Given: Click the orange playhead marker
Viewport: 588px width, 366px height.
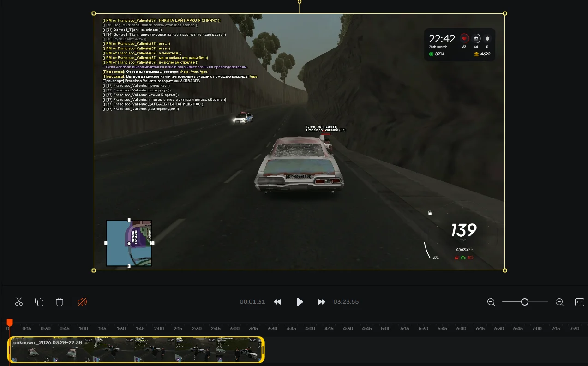Looking at the screenshot, I should tap(10, 322).
